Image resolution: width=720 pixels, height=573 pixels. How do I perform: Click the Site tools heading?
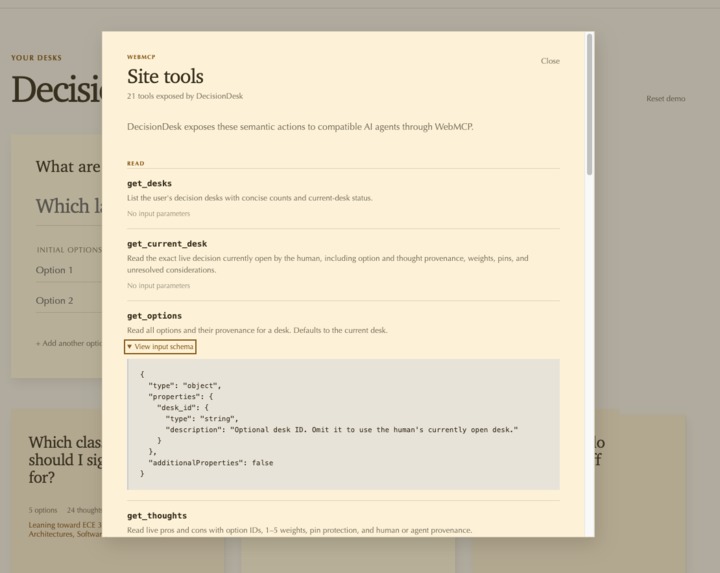pos(165,76)
